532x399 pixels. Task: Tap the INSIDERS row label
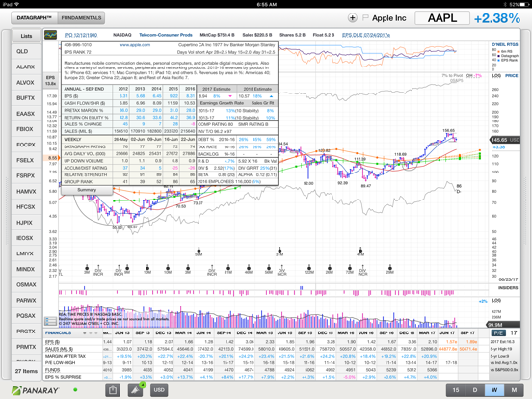(x=508, y=288)
